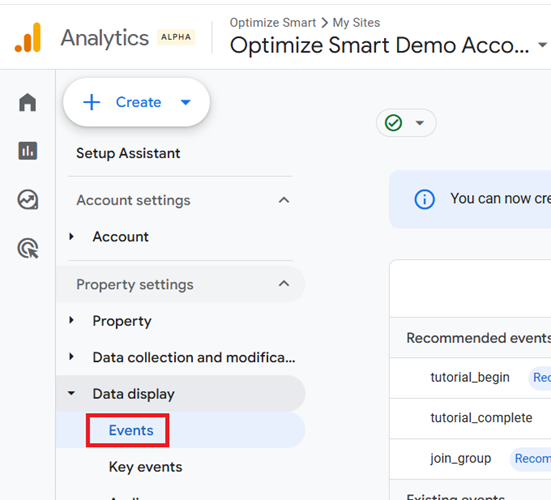
Task: Open dropdown arrow beside green checkmark
Action: [x=420, y=123]
